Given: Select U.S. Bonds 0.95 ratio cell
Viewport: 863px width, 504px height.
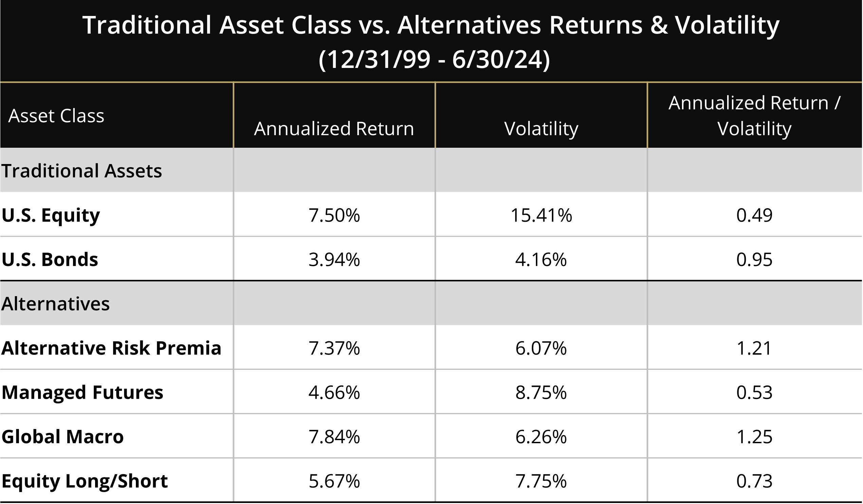Looking at the screenshot, I should (x=754, y=259).
